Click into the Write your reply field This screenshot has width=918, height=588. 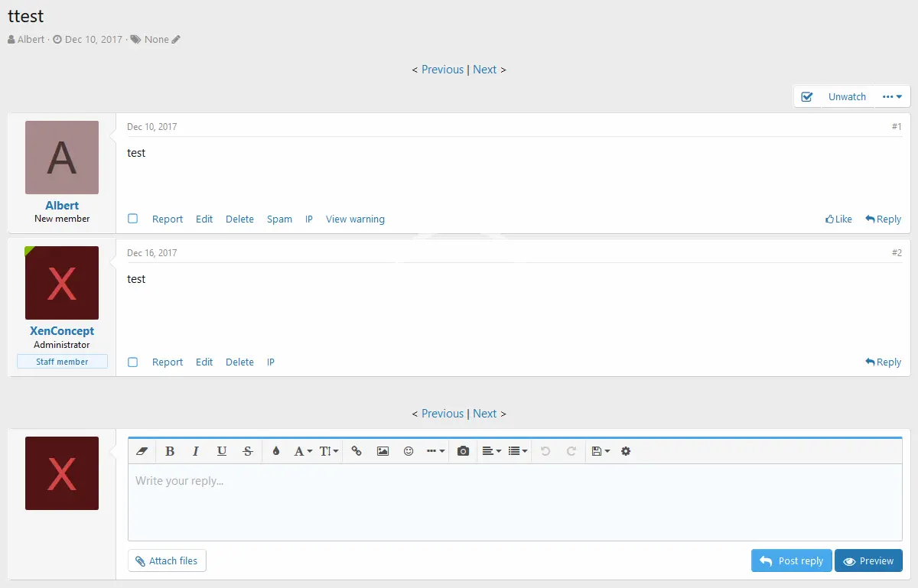pyautogui.click(x=514, y=501)
